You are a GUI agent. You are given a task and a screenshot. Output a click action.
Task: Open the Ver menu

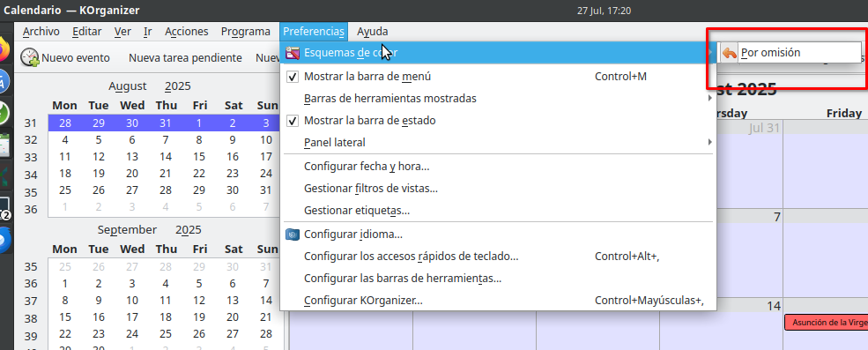point(122,32)
